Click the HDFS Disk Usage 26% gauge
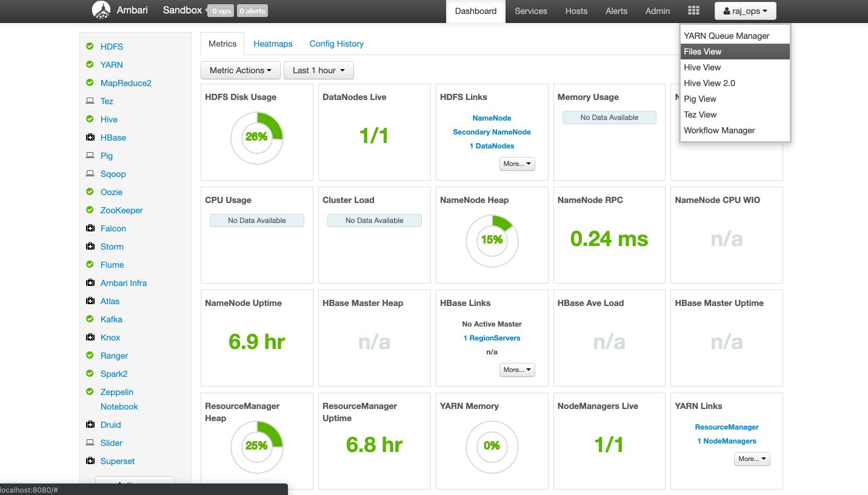The height and width of the screenshot is (495, 868). tap(256, 138)
